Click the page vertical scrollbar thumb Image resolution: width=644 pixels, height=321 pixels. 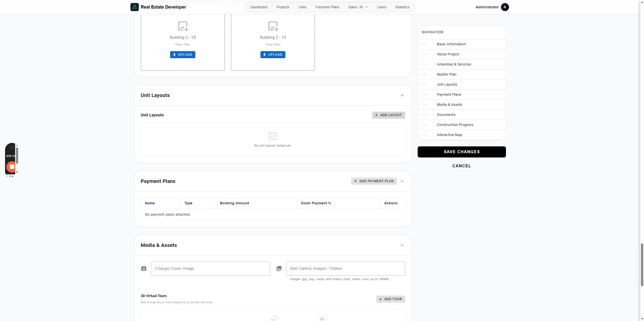pos(642,265)
